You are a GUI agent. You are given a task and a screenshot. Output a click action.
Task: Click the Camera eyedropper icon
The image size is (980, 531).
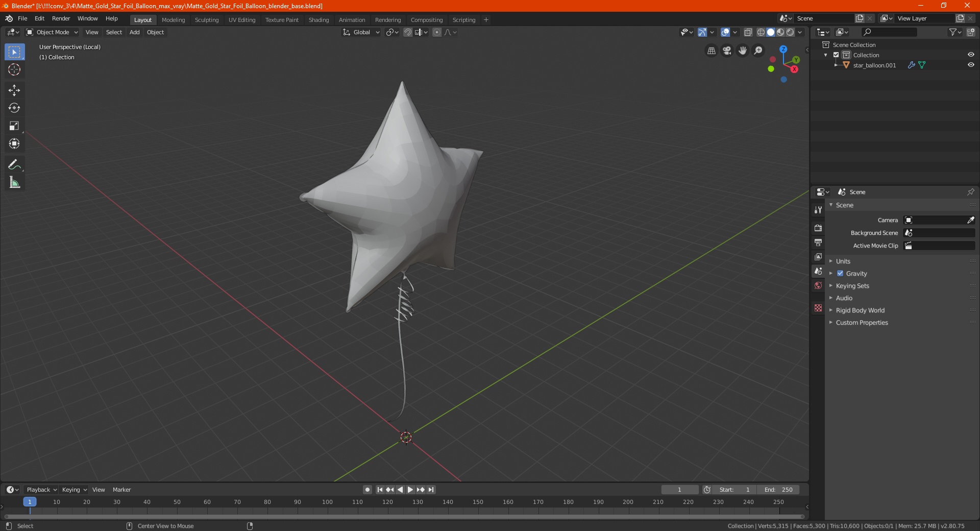(970, 220)
